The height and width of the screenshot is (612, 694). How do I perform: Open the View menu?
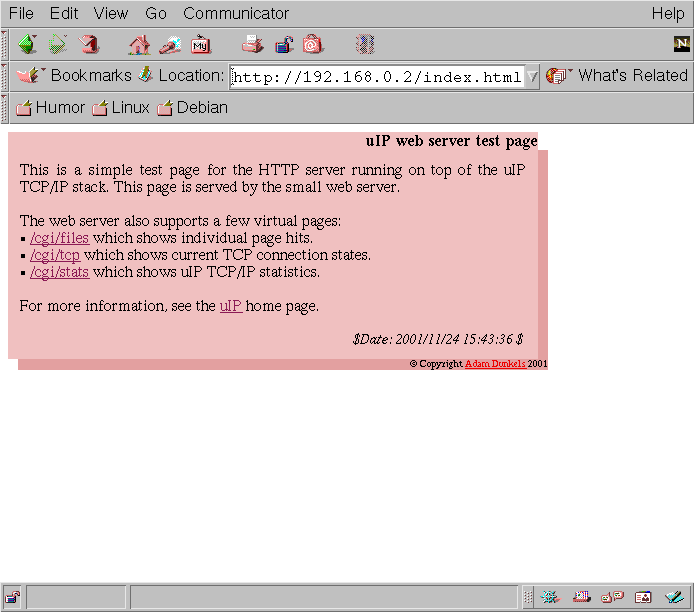(111, 13)
